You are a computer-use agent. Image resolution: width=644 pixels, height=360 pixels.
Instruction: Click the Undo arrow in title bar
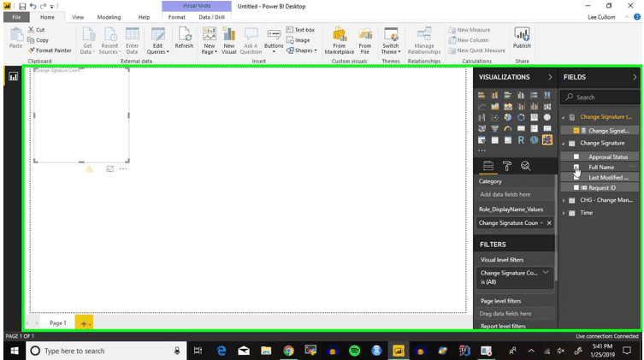click(x=32, y=6)
